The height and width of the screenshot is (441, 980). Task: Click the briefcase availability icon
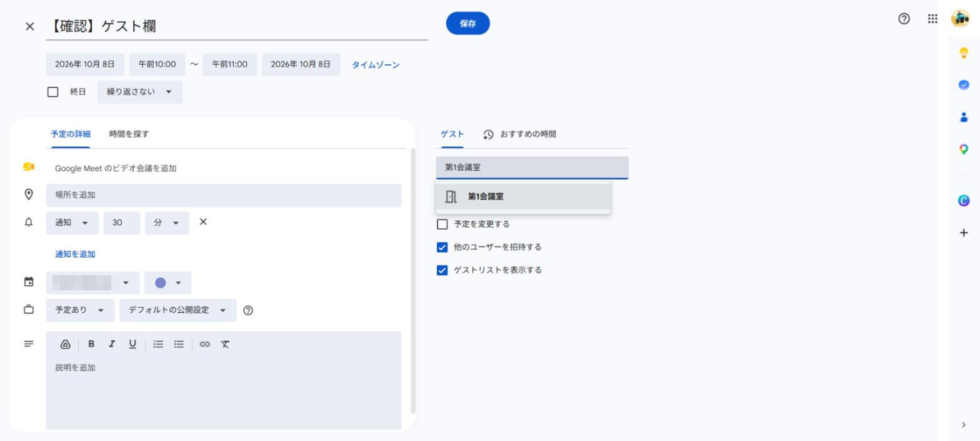pos(29,310)
